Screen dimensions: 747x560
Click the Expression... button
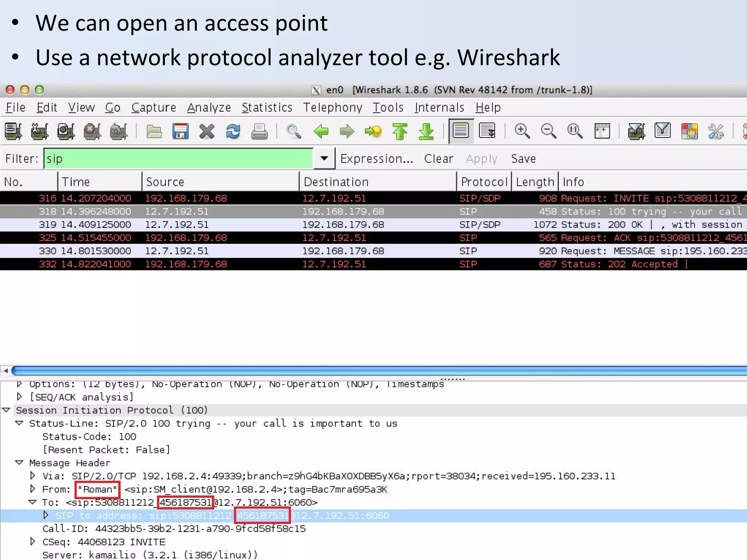tap(376, 159)
